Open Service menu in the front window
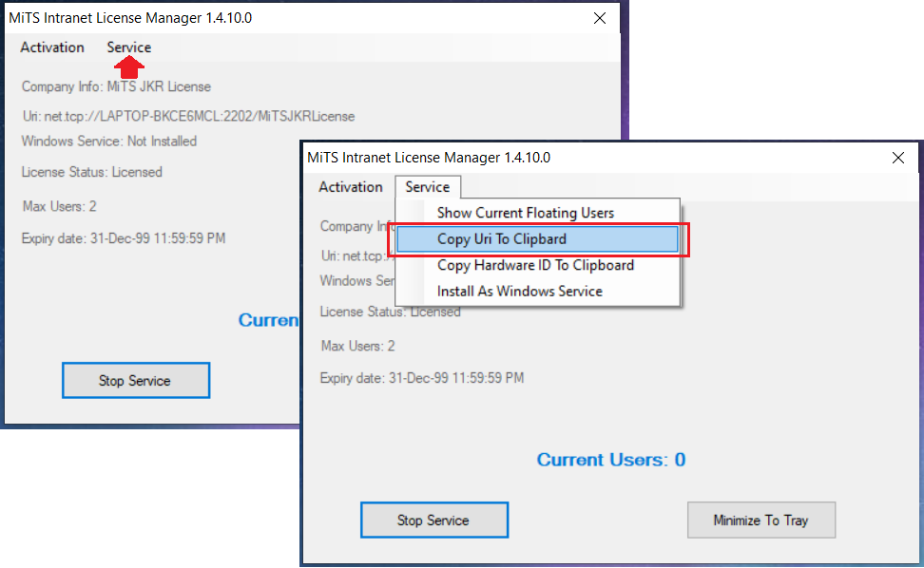 [428, 187]
